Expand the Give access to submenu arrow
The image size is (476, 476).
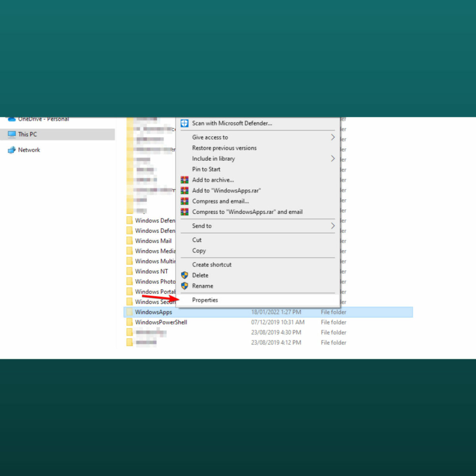point(332,137)
